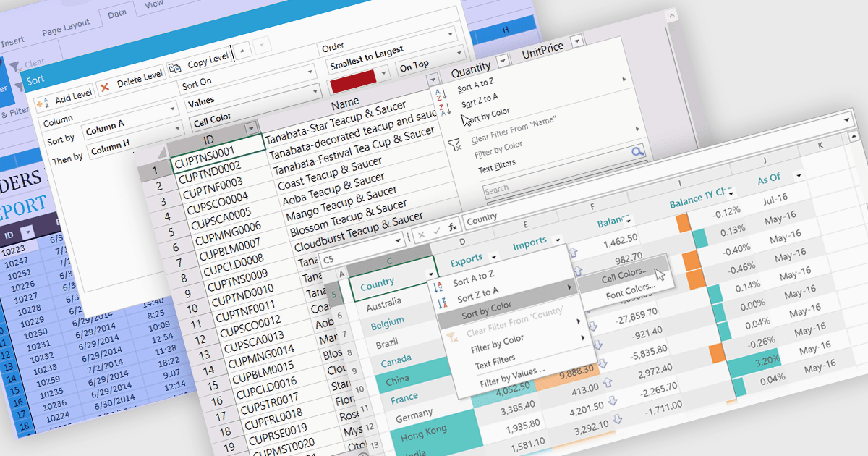Click the Copy Level icon
This screenshot has height=456, width=868.
[175, 68]
